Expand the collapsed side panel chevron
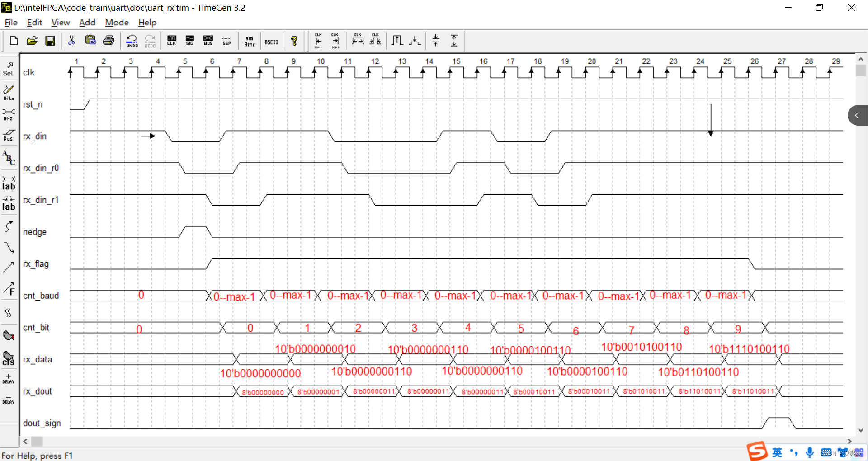This screenshot has width=868, height=461. 858,115
